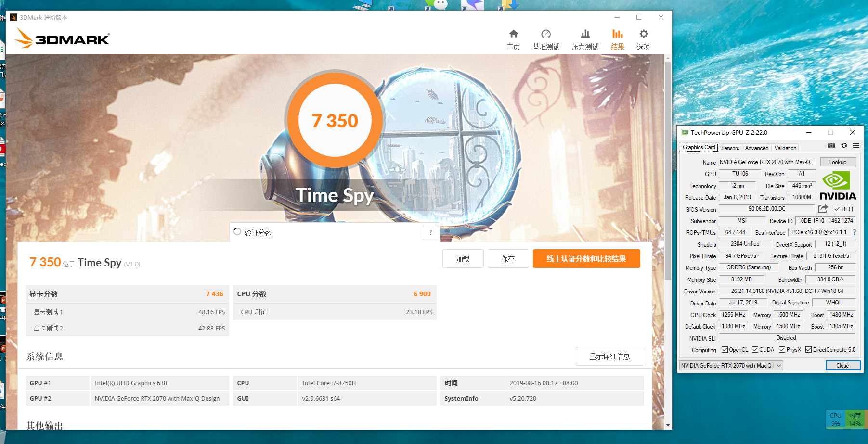868x444 pixels.
Task: Click the Bus Interface question mark icon
Action: 855,232
